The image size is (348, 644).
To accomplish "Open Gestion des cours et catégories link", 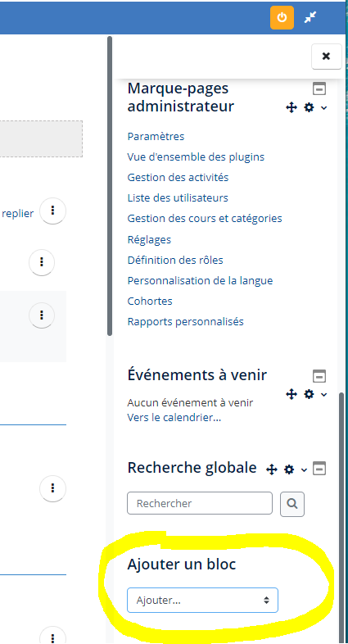I will pos(205,218).
